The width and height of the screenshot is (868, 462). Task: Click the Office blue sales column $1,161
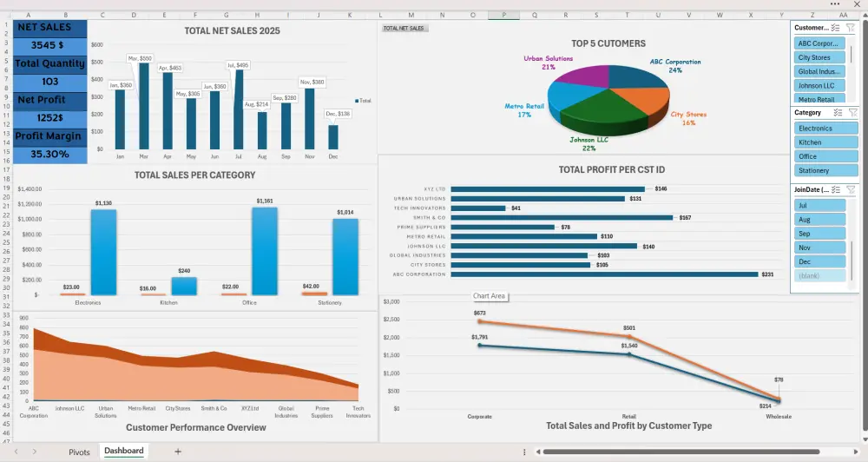point(265,251)
